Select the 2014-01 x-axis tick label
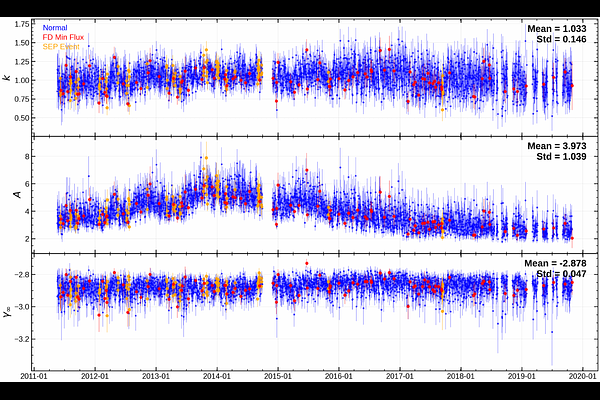Viewport: 600px width, 400px height. (x=217, y=377)
